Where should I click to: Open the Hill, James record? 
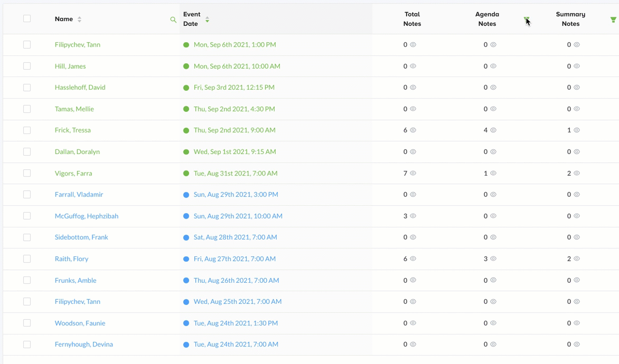70,66
